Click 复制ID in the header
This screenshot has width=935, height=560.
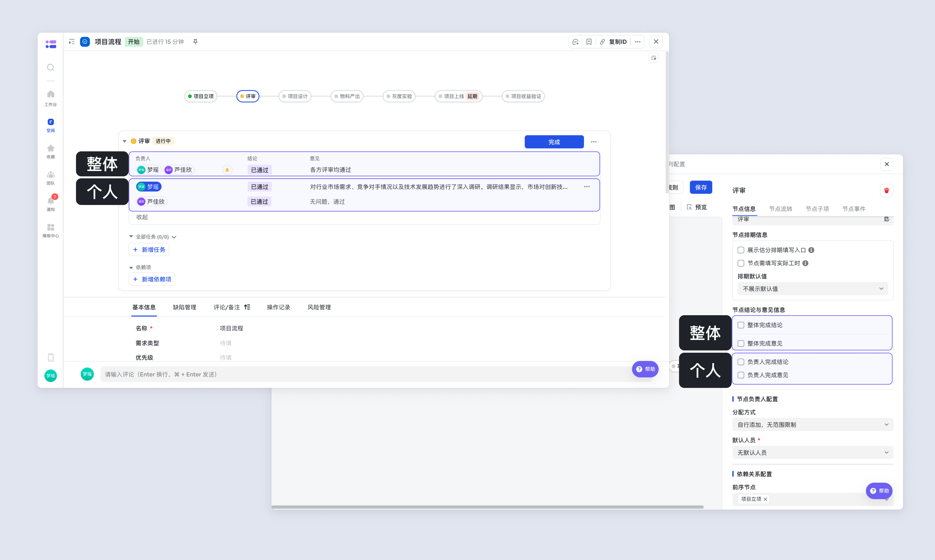pos(618,42)
